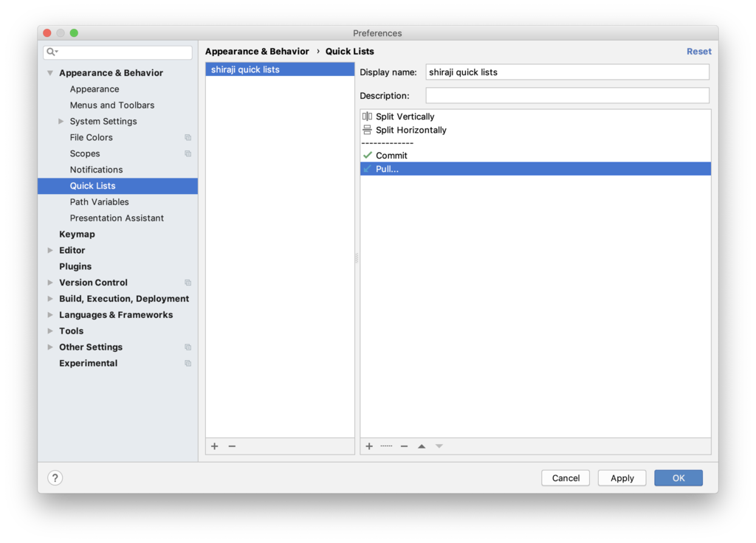
Task: Select Quick Lists in the sidebar
Action: (117, 186)
